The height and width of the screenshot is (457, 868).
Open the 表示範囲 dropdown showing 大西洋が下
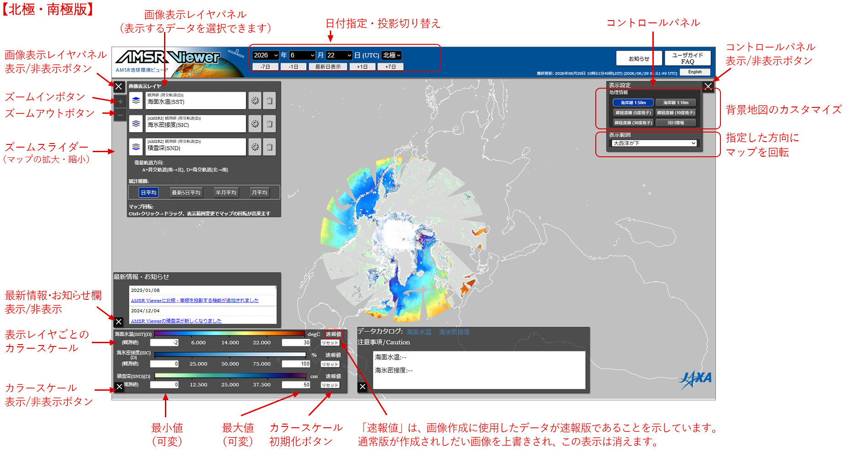(x=654, y=143)
